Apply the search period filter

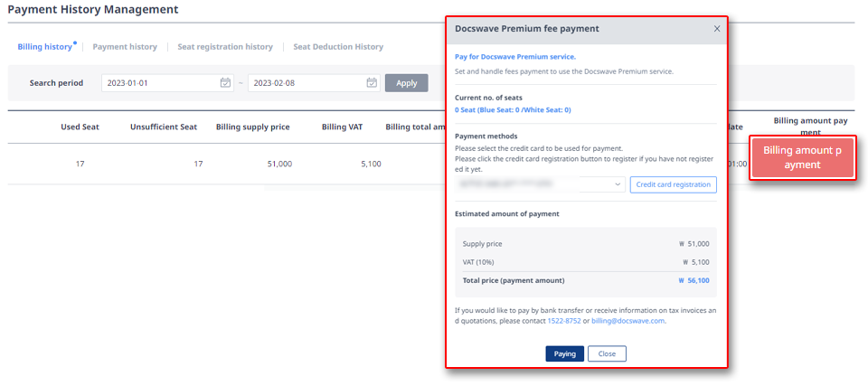coord(406,83)
